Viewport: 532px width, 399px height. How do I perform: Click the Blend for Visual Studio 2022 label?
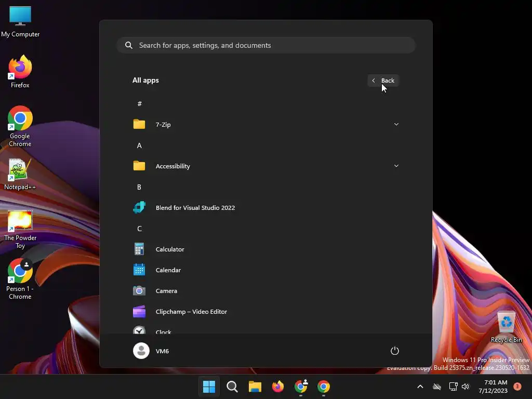tap(195, 208)
